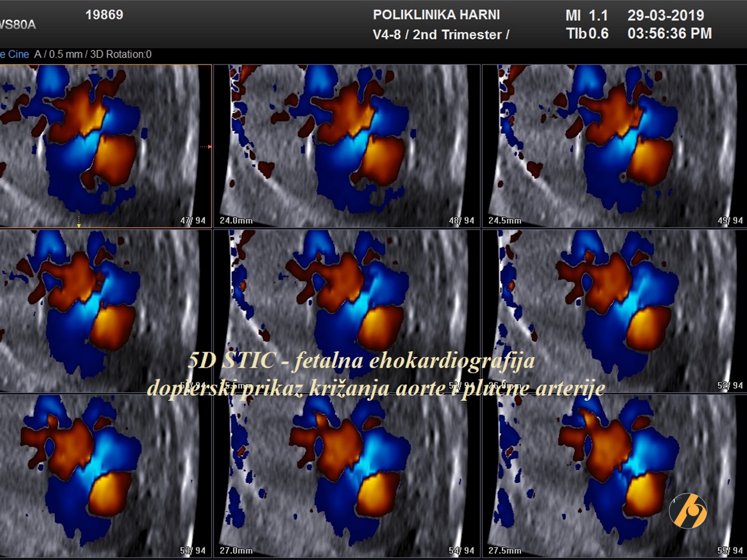Click the 3D Rotation:0 setting text
747x560 pixels.
click(121, 54)
